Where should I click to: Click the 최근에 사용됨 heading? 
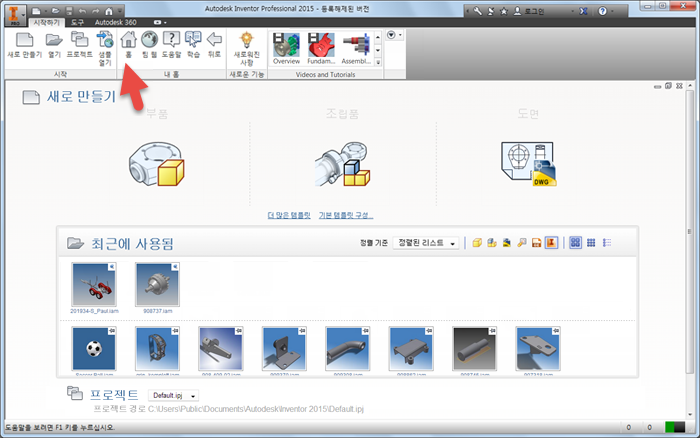133,244
